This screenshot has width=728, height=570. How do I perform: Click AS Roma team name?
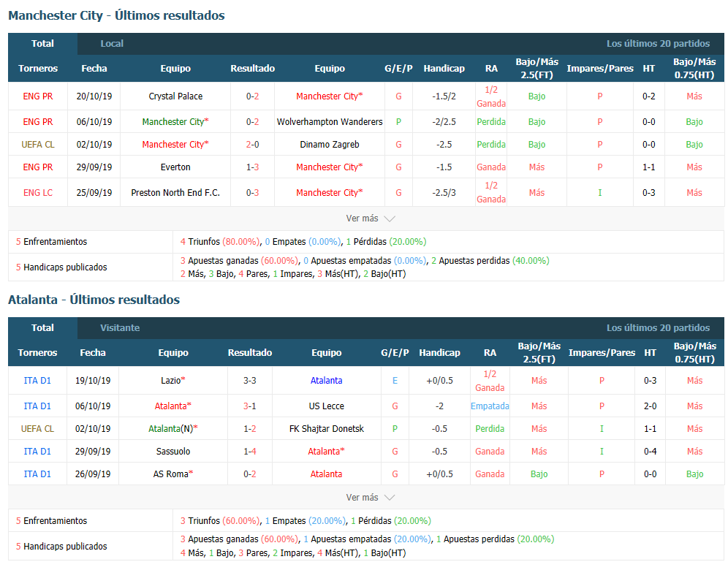[x=173, y=474]
